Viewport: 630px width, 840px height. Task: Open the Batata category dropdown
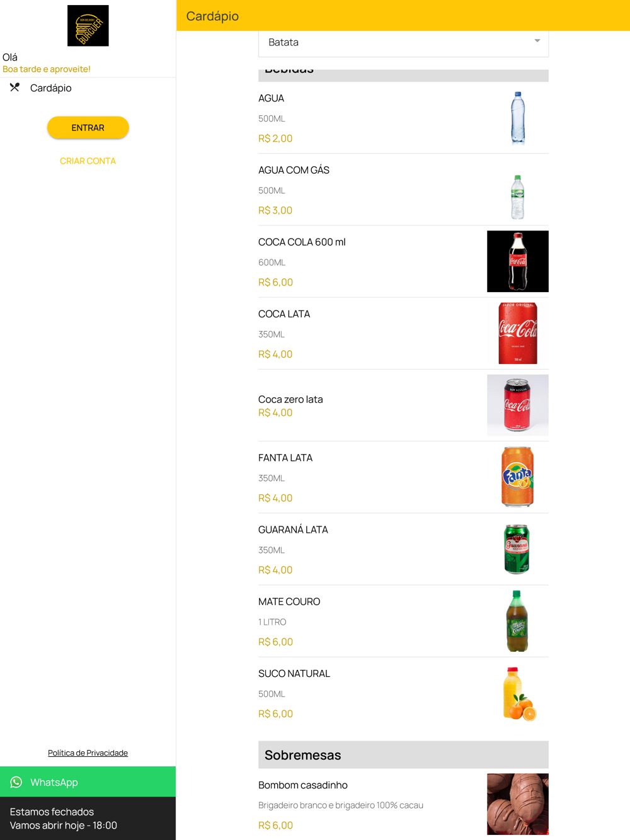click(x=403, y=42)
